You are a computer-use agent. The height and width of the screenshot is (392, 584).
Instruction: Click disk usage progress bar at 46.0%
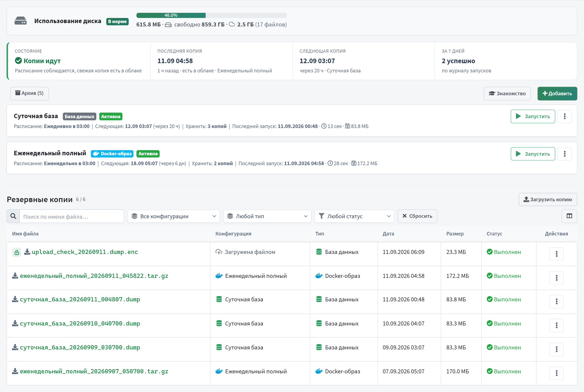pyautogui.click(x=211, y=15)
